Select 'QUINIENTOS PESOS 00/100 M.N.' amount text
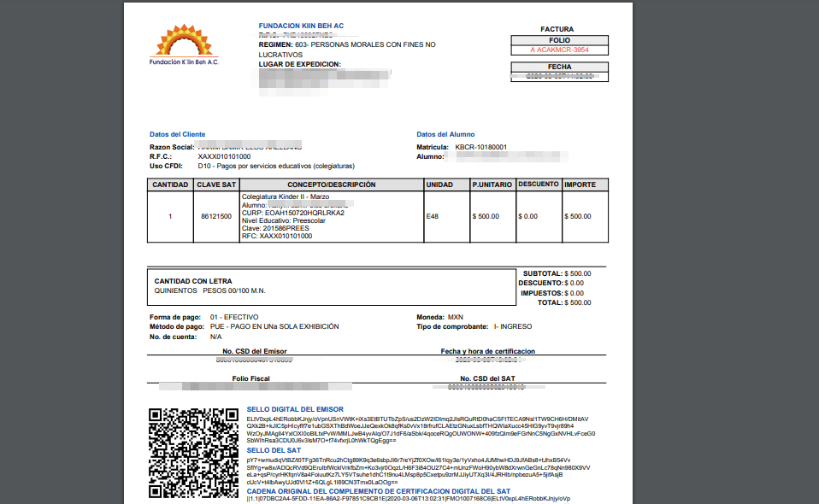Viewport: 819px width, 504px height. click(x=209, y=290)
